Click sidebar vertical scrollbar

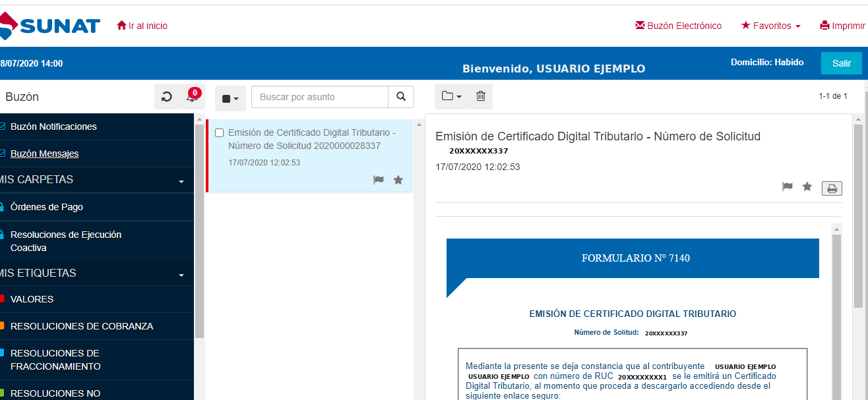tap(199, 231)
